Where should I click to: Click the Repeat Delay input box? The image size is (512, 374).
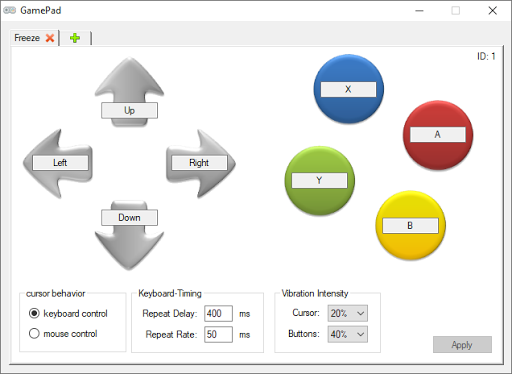point(218,313)
